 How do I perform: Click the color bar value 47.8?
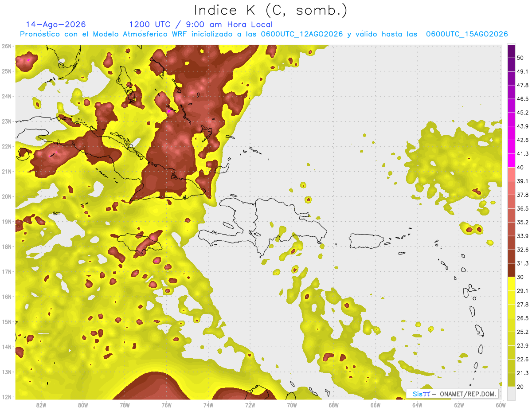point(523,85)
